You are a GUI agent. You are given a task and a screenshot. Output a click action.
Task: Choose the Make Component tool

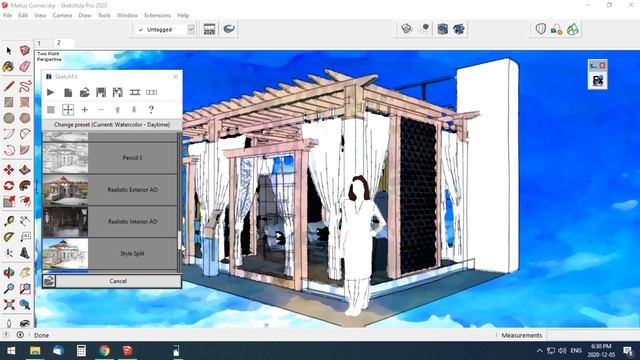point(25,51)
